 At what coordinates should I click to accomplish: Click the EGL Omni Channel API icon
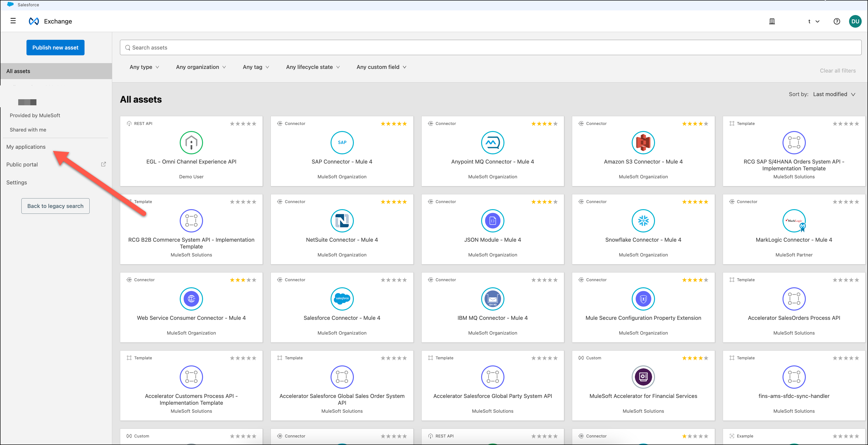pyautogui.click(x=191, y=142)
